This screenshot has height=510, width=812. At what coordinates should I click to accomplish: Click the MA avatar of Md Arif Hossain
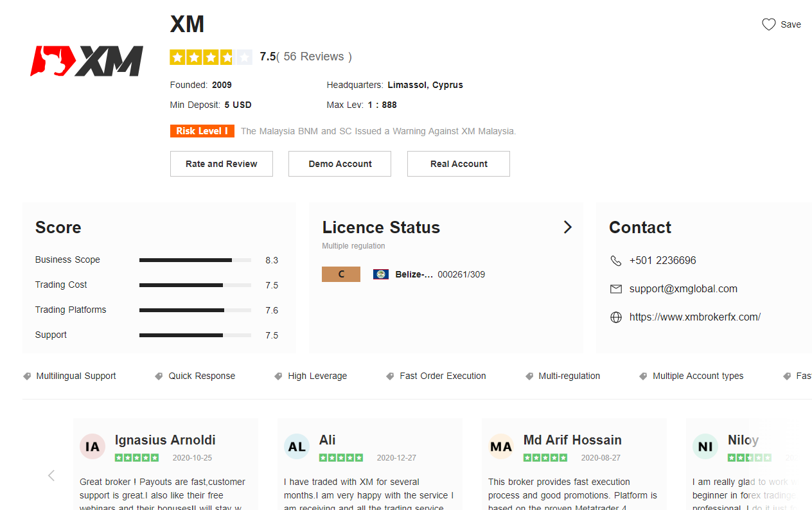pyautogui.click(x=501, y=446)
